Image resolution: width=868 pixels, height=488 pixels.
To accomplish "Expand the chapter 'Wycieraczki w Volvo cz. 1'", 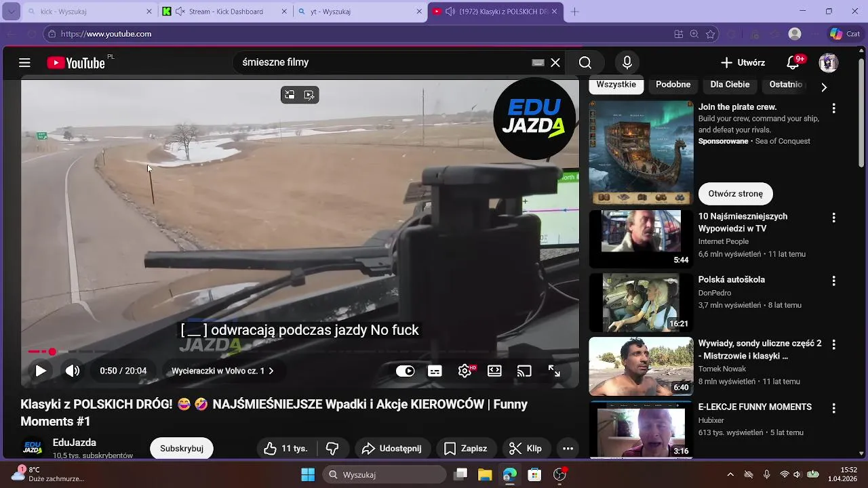I will click(x=222, y=371).
